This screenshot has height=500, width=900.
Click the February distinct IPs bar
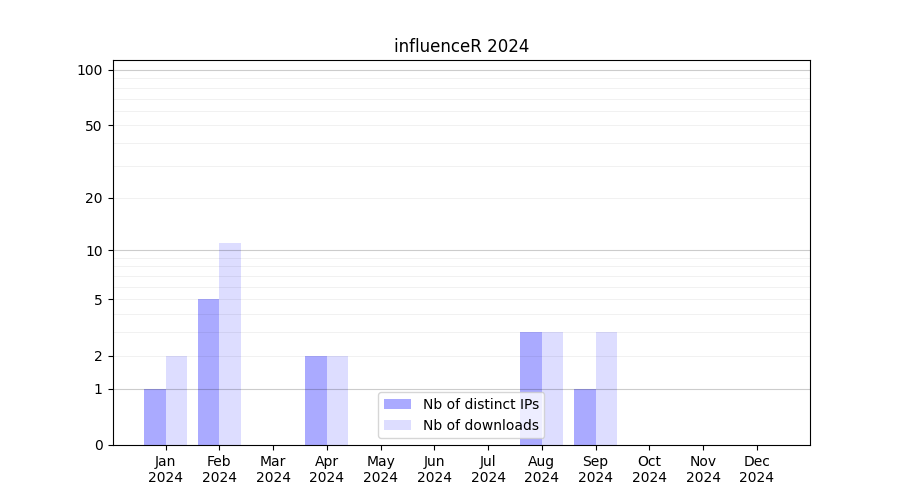click(x=208, y=371)
